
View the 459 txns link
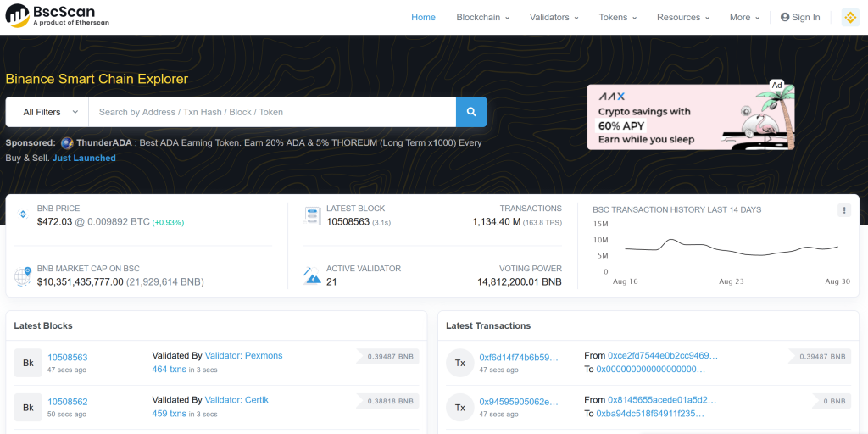(x=169, y=414)
